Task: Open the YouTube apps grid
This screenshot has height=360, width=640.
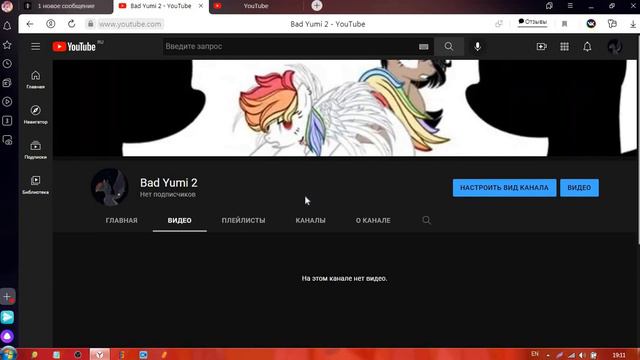Action: 564,47
